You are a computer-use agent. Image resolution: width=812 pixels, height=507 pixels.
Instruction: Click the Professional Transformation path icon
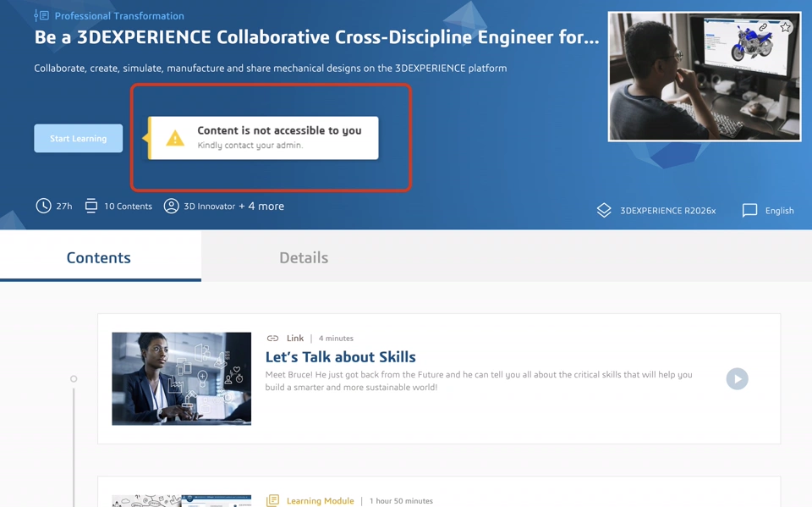(41, 15)
